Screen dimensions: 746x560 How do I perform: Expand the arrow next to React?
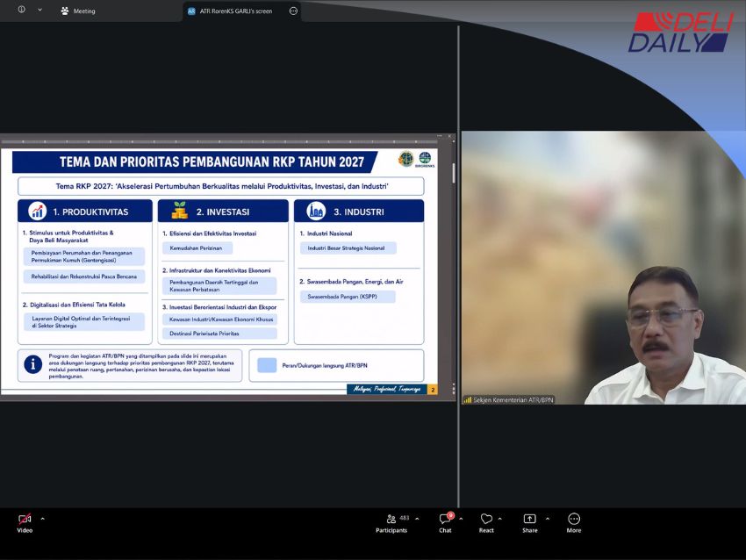pos(500,519)
